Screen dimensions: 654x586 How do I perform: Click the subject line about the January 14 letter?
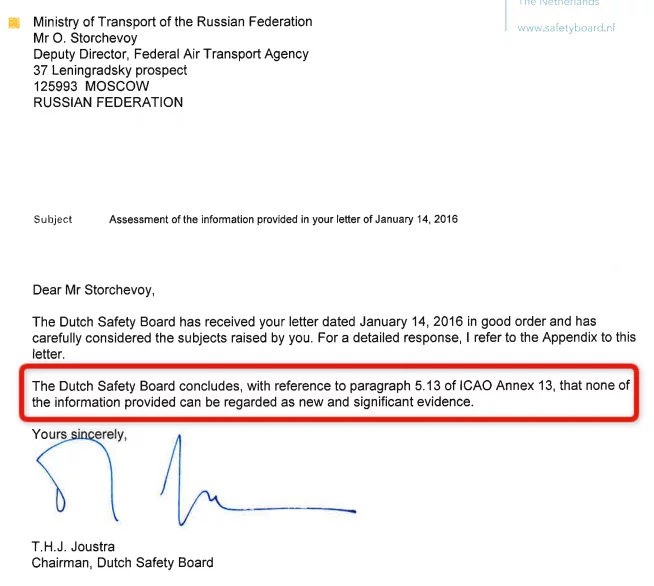(x=283, y=219)
